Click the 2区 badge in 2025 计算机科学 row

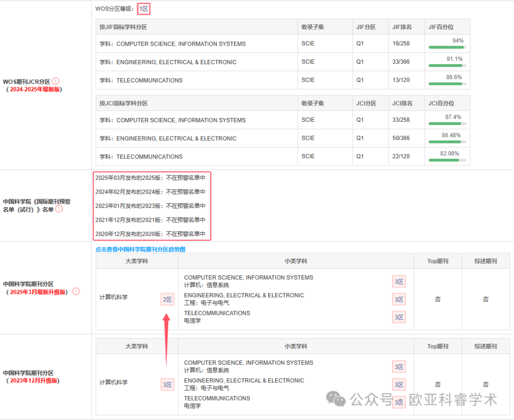168,299
